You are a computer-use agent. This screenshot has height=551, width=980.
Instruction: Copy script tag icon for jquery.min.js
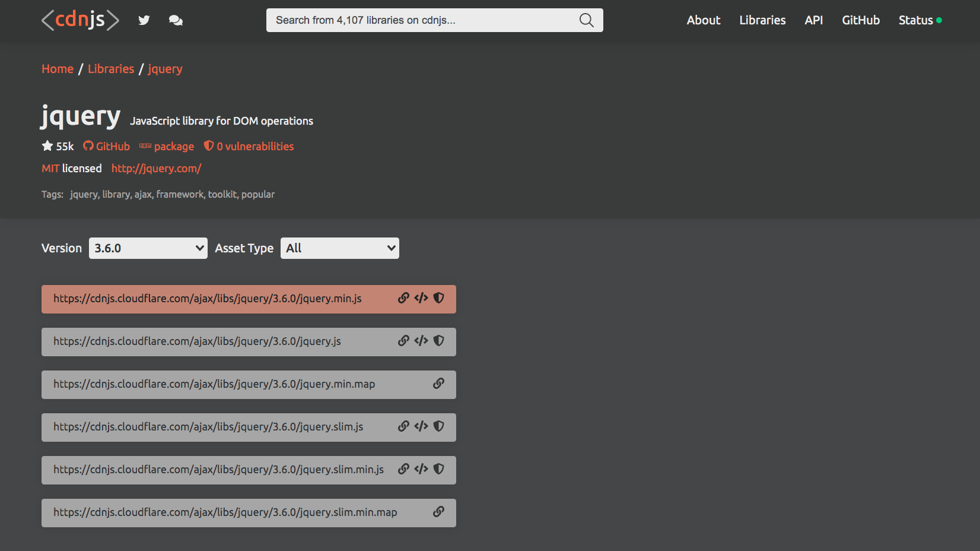[x=421, y=298]
